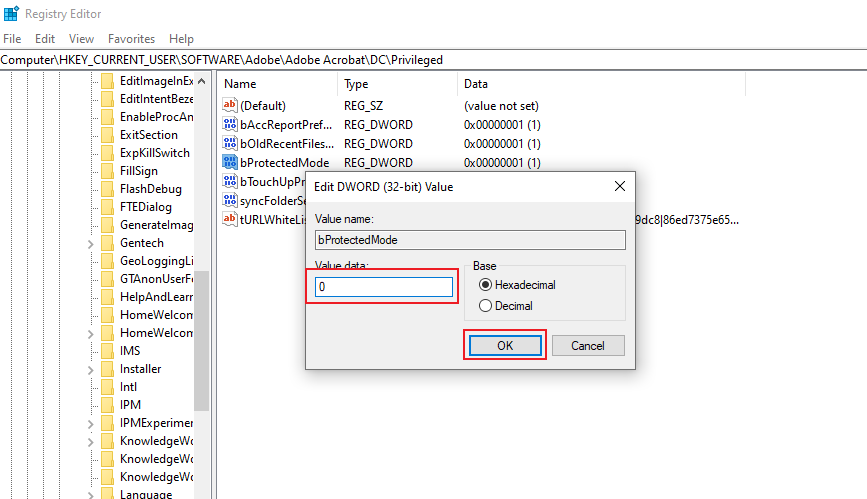Click the bOldRecentFiles DWORD icon

pyautogui.click(x=229, y=143)
